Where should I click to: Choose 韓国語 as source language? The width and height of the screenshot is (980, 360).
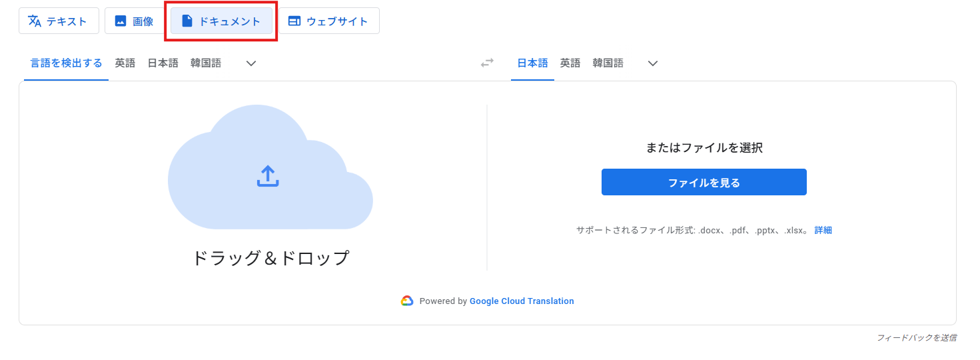pos(205,63)
